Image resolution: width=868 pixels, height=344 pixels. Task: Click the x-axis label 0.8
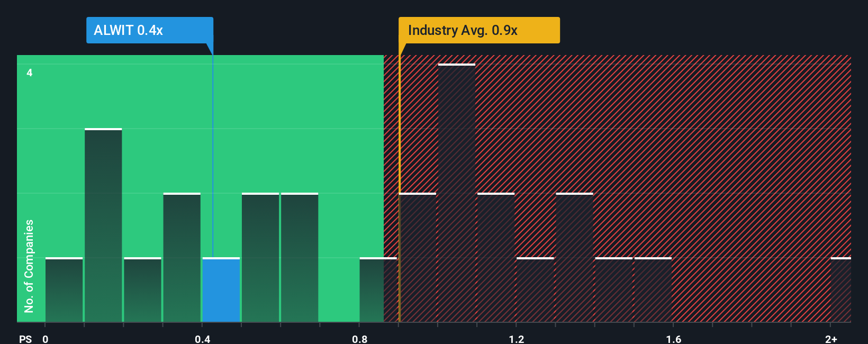click(360, 339)
